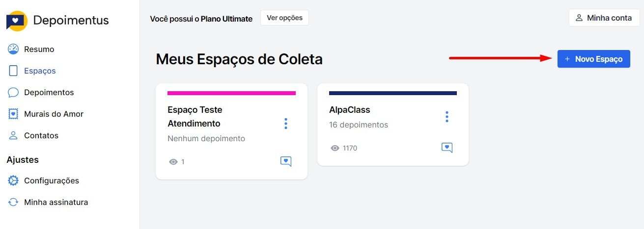644x229 pixels.
Task: Click the Murais do Amor heart icon
Action: click(13, 114)
